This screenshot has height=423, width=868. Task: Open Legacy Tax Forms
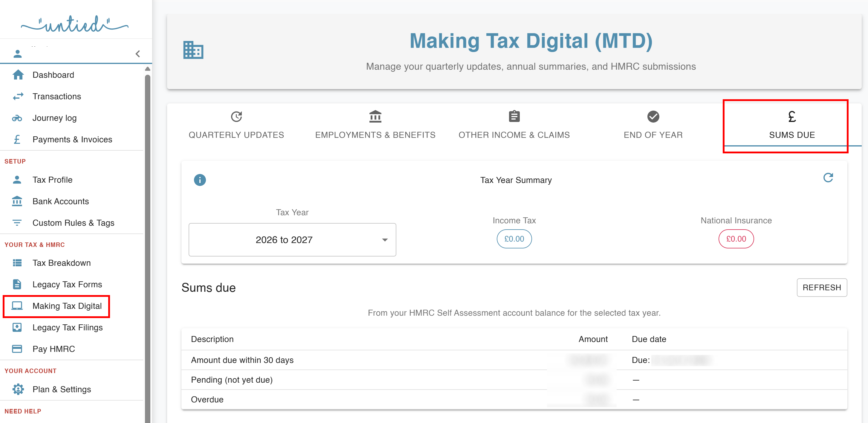67,285
